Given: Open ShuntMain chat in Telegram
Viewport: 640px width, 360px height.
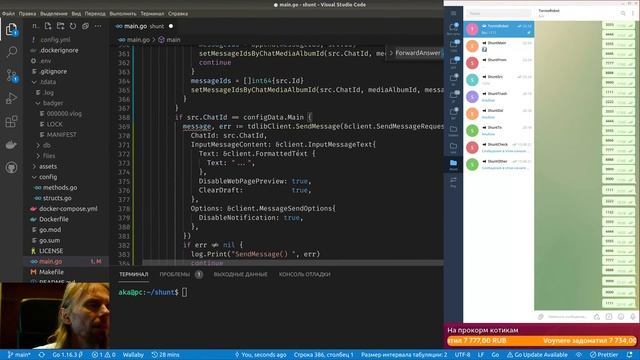Looking at the screenshot, I should [x=499, y=46].
